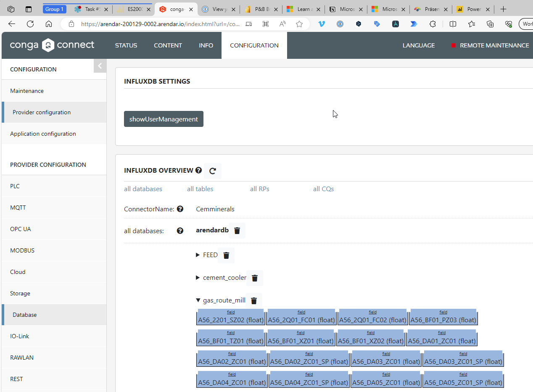Open the OPC UA provider configuration

tap(54, 229)
